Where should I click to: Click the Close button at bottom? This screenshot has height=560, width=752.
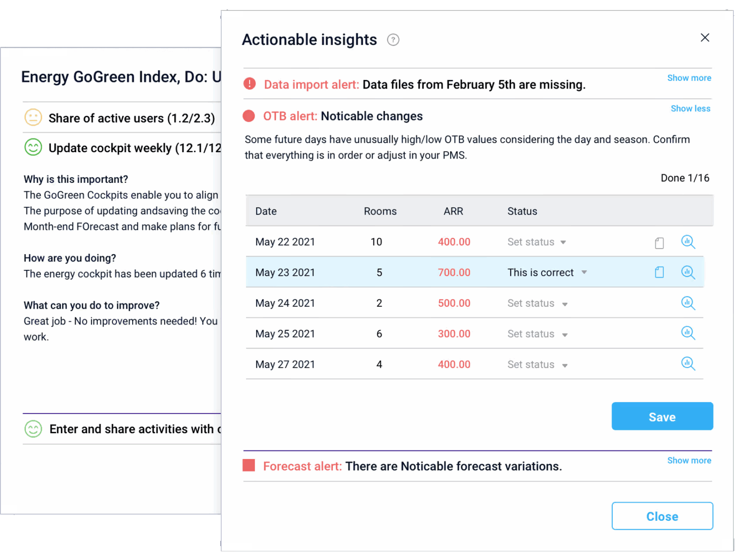click(x=662, y=516)
